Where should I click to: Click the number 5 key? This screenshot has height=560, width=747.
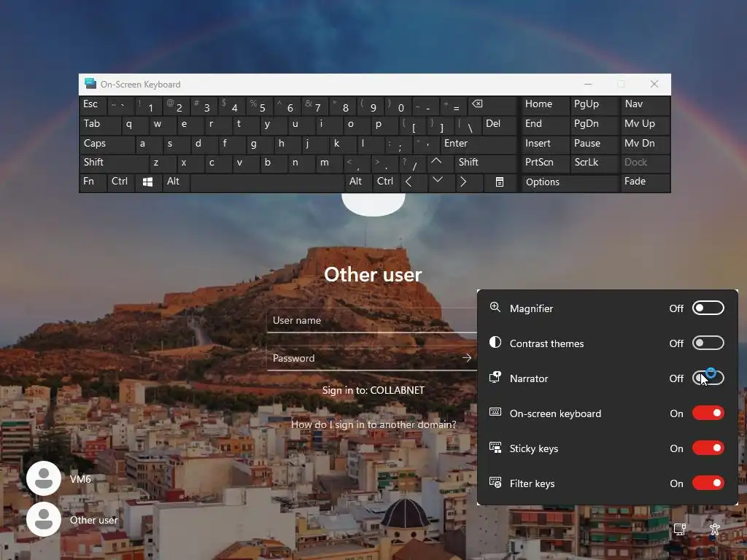pos(259,105)
